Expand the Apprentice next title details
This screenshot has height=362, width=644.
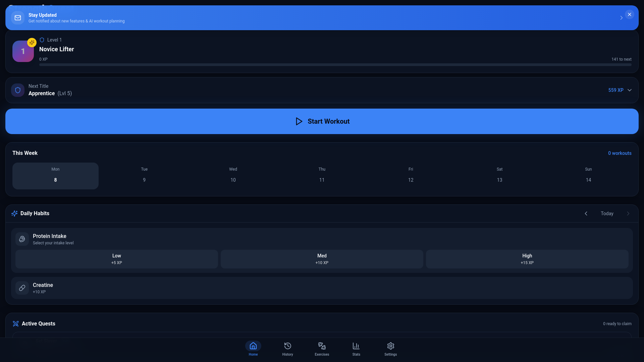coord(629,90)
